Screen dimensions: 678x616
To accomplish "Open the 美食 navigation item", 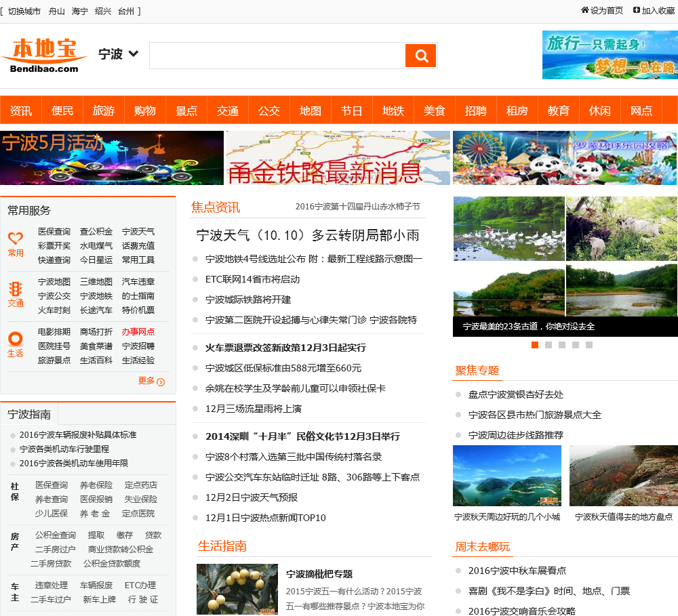I will (x=435, y=110).
